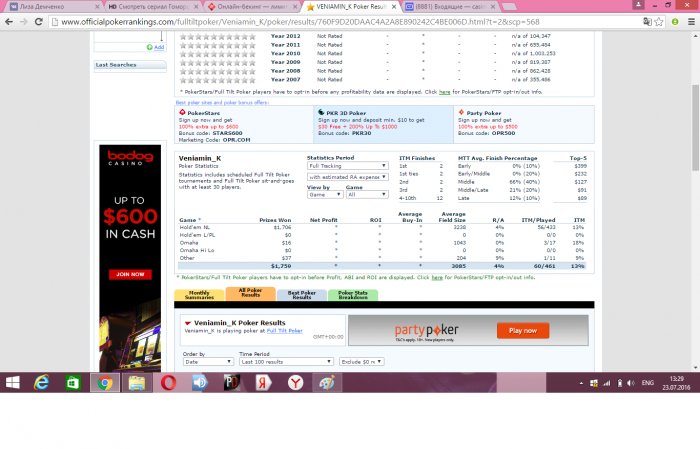This screenshot has width=700, height=449.
Task: Show hidden system tray icons
Action: point(581,383)
